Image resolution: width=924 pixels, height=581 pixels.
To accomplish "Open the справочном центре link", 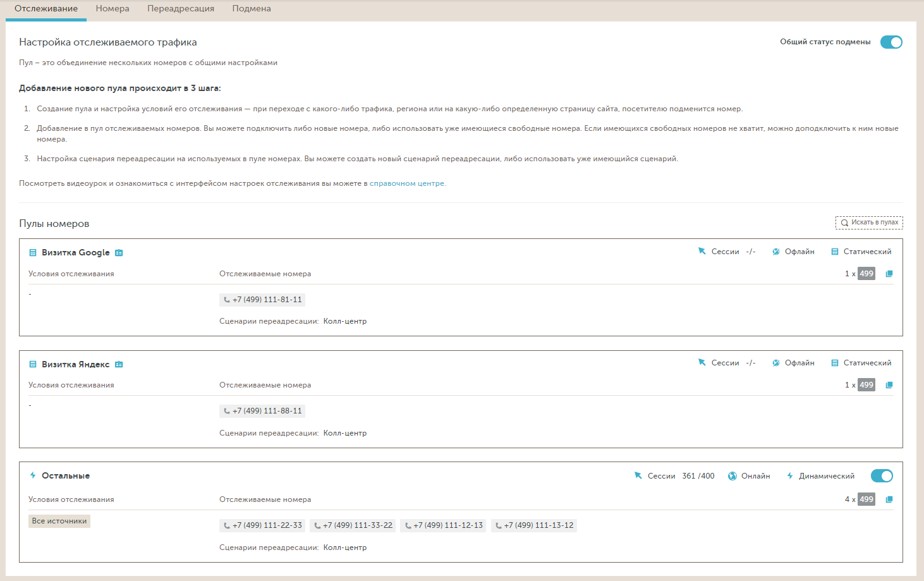I will [x=407, y=183].
